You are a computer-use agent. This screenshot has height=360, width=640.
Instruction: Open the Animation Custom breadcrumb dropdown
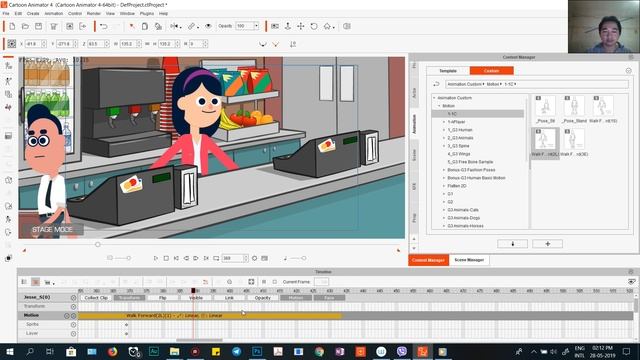pos(483,84)
